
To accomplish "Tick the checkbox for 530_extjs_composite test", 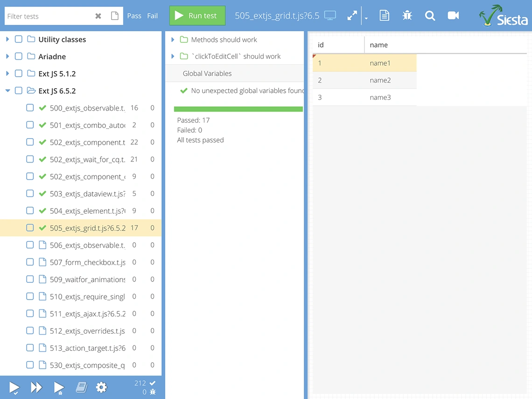I will (x=30, y=365).
